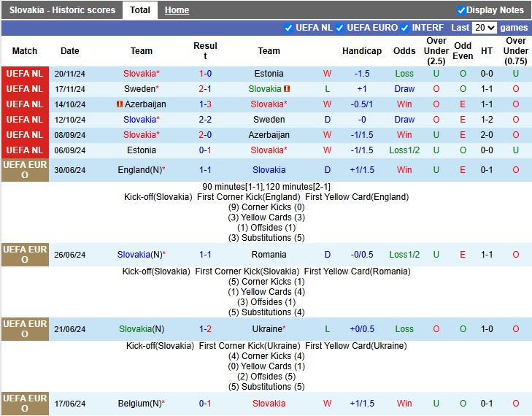Click the UEFA EURO label for 26/06/24
Viewport: 532px width, 416px height.
25,255
